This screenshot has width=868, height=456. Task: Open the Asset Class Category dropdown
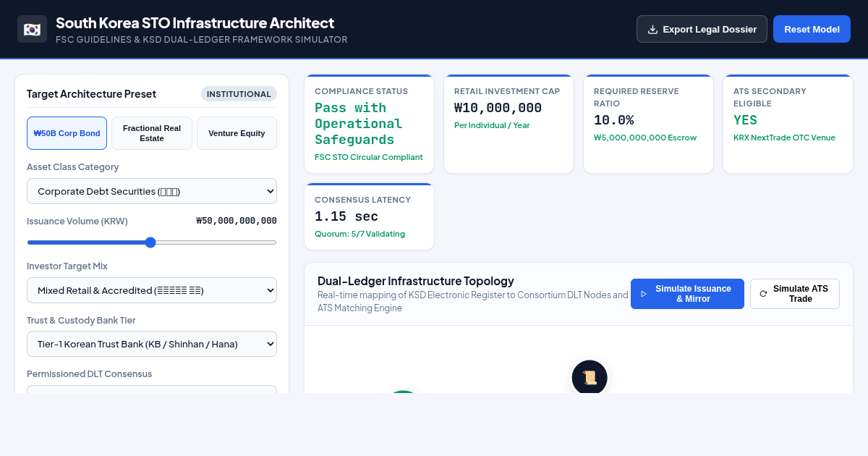[x=152, y=191]
